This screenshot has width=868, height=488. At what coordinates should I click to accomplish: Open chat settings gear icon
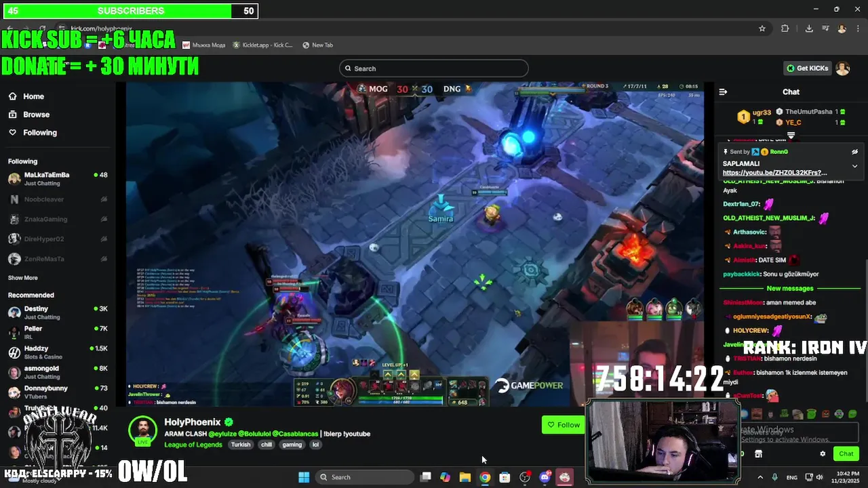click(x=823, y=453)
